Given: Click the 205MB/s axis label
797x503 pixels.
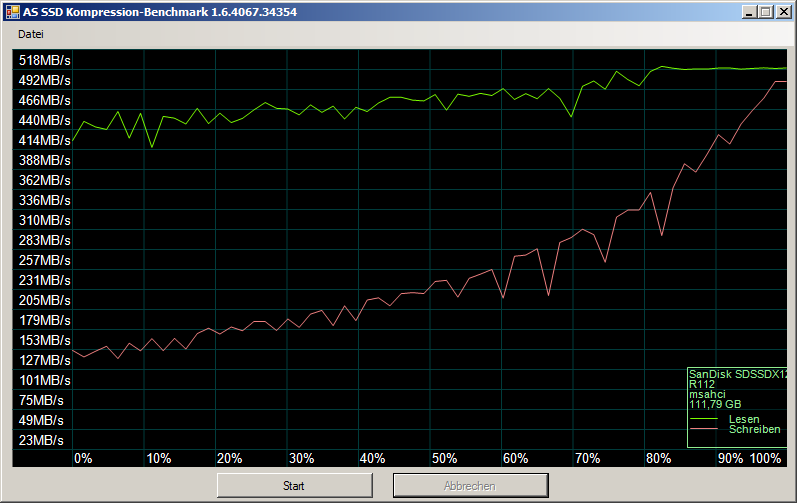Looking at the screenshot, I should (44, 300).
